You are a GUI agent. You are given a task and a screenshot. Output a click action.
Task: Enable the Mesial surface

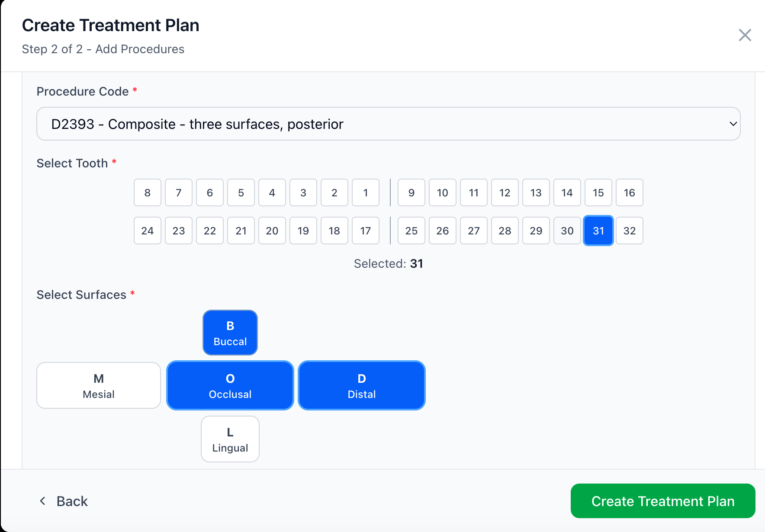(98, 385)
